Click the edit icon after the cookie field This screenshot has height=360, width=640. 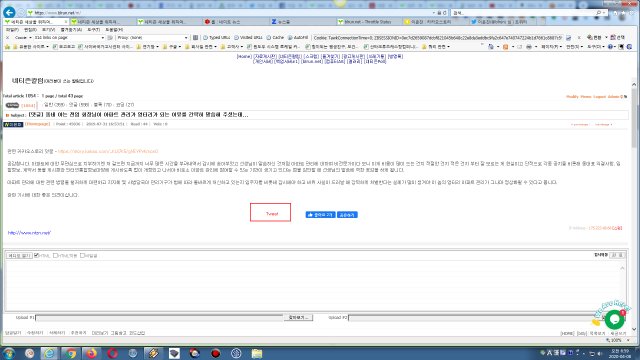coord(569,38)
